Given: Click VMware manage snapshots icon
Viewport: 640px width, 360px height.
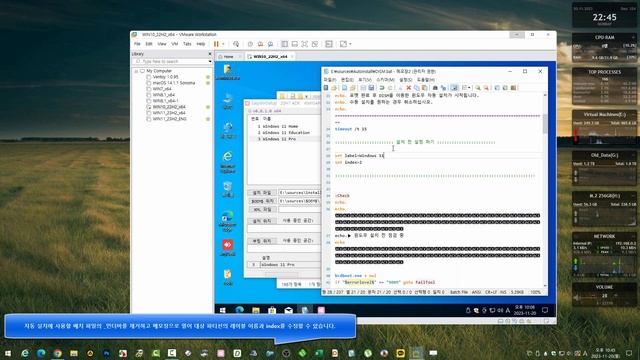Looking at the screenshot, I should point(270,44).
